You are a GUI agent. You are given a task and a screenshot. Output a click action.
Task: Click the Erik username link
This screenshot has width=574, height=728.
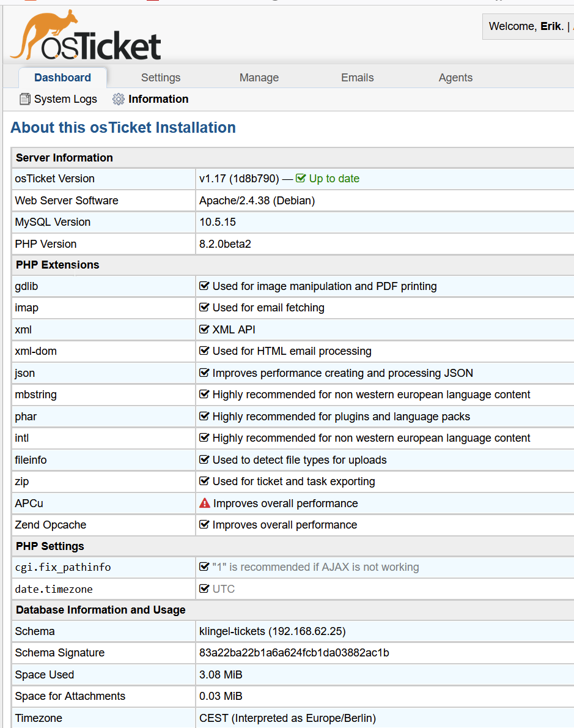(x=551, y=27)
